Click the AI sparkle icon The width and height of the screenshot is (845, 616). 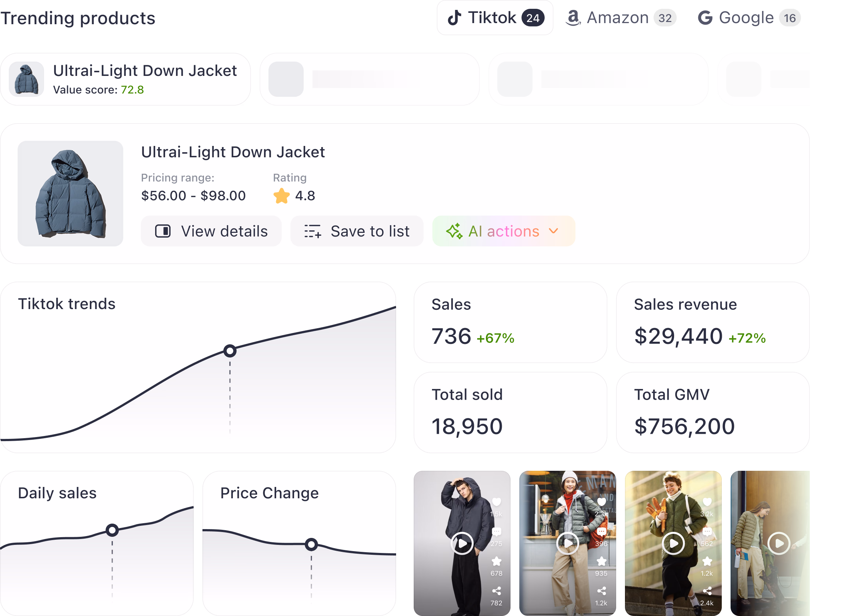tap(454, 231)
